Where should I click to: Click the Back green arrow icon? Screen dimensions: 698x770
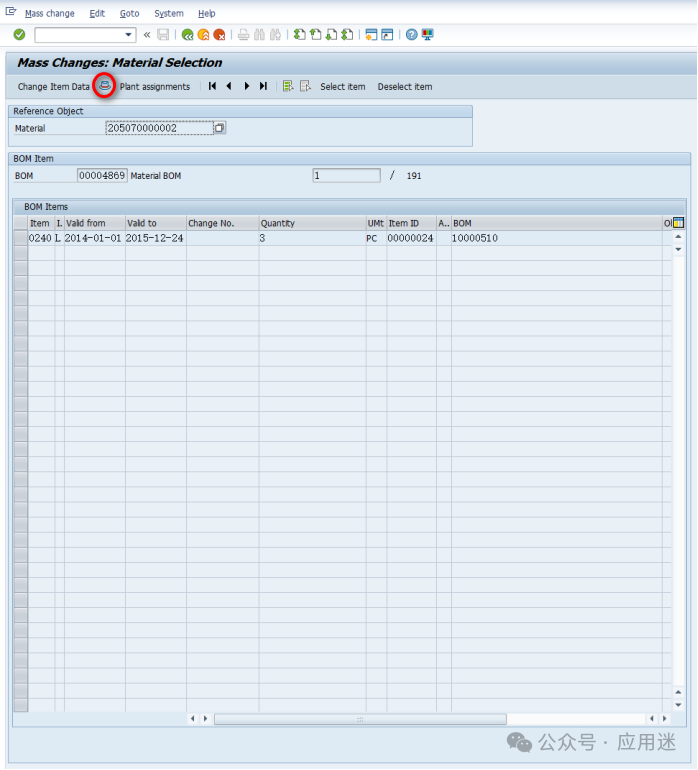point(187,35)
